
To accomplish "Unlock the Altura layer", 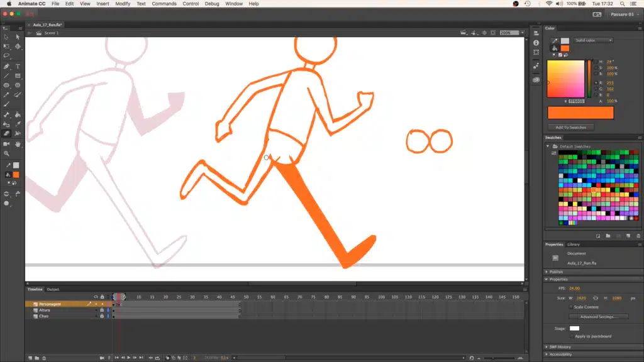I will click(102, 310).
